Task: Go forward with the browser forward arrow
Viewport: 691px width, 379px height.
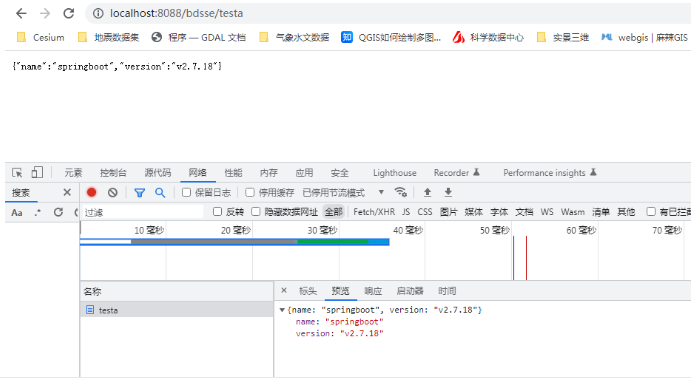Action: click(45, 13)
